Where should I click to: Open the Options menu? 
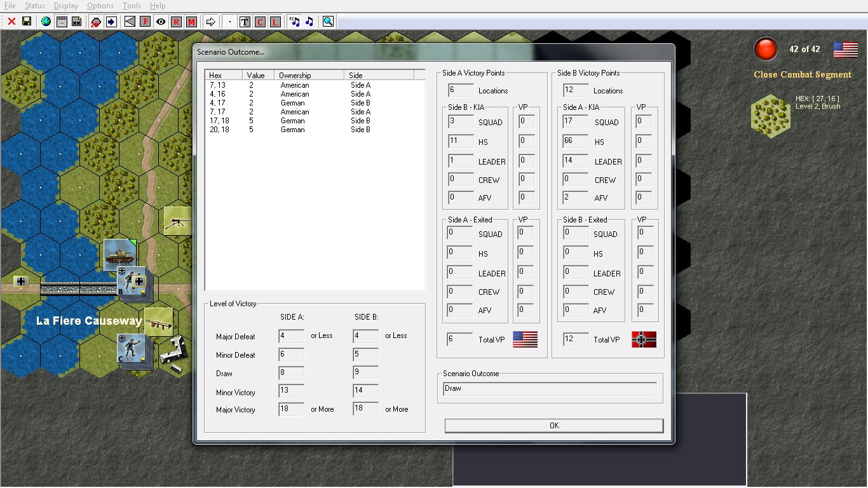(x=100, y=6)
